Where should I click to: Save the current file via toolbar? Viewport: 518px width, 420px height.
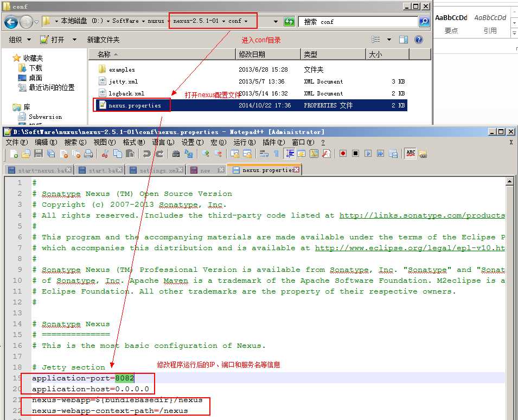click(39, 154)
